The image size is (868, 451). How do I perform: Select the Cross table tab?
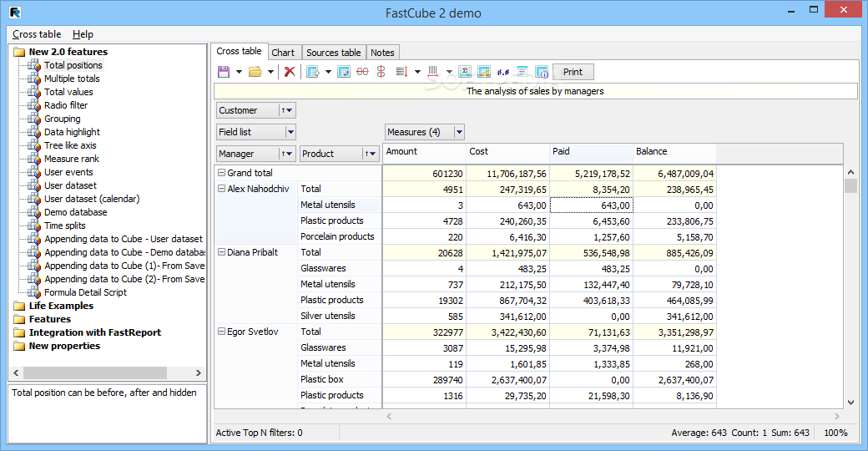[x=240, y=51]
